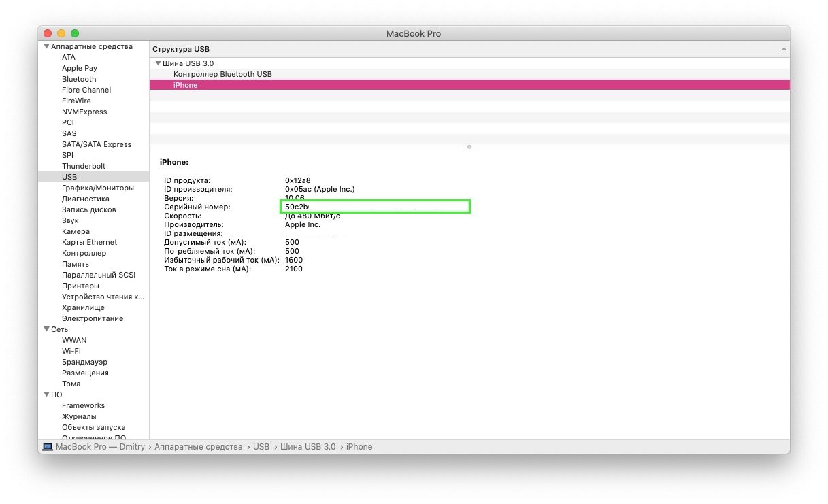Select Fibre Channel in the sidebar
828x504 pixels.
pyautogui.click(x=86, y=90)
